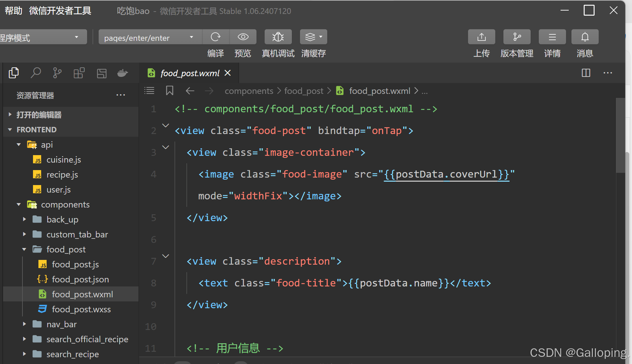632x364 pixels.
Task: Open editor more actions ellipsis
Action: (608, 73)
